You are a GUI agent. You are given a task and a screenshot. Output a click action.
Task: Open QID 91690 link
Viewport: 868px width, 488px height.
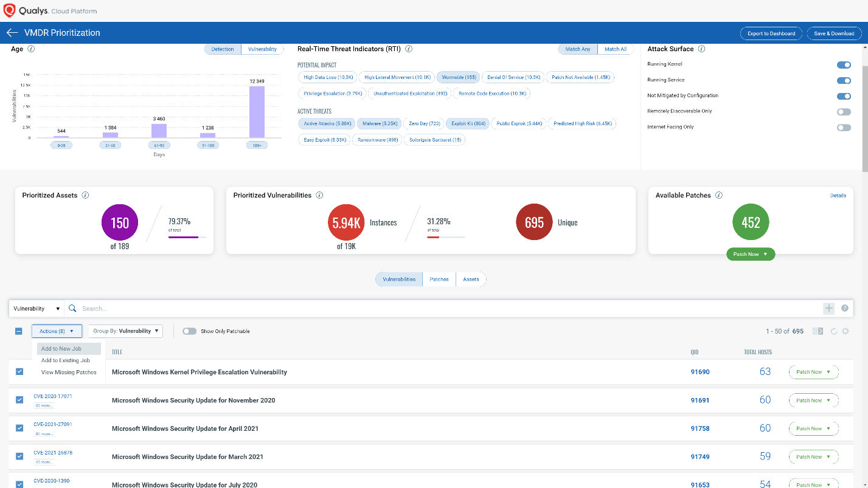700,372
